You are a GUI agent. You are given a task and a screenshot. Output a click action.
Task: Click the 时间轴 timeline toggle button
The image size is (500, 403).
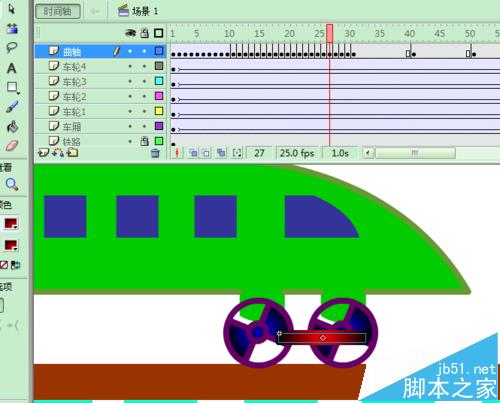point(58,11)
